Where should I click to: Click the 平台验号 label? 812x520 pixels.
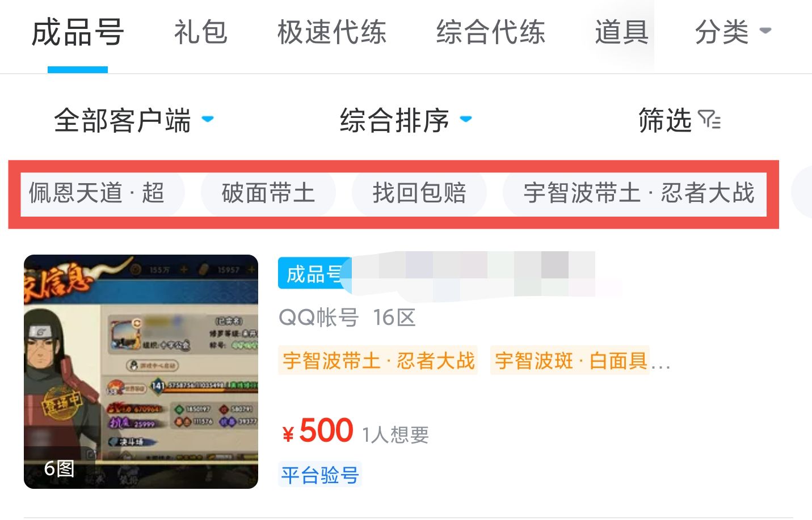tap(321, 475)
